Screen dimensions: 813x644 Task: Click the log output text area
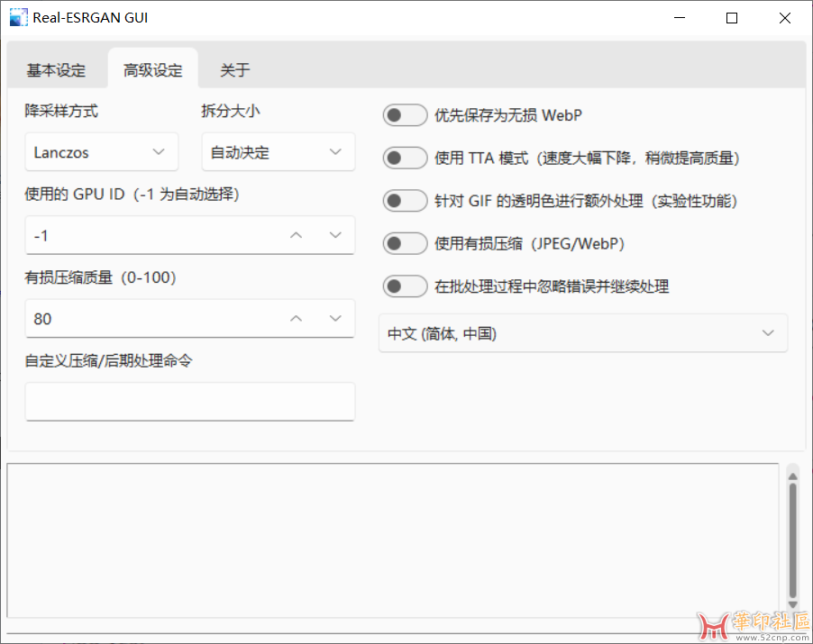coord(392,540)
